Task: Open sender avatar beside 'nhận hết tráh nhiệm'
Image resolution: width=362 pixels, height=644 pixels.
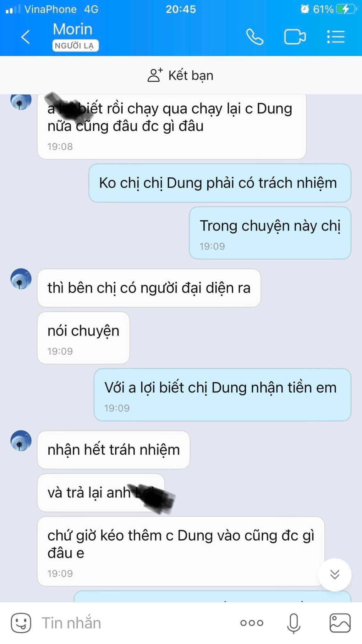Action: pos(21,441)
